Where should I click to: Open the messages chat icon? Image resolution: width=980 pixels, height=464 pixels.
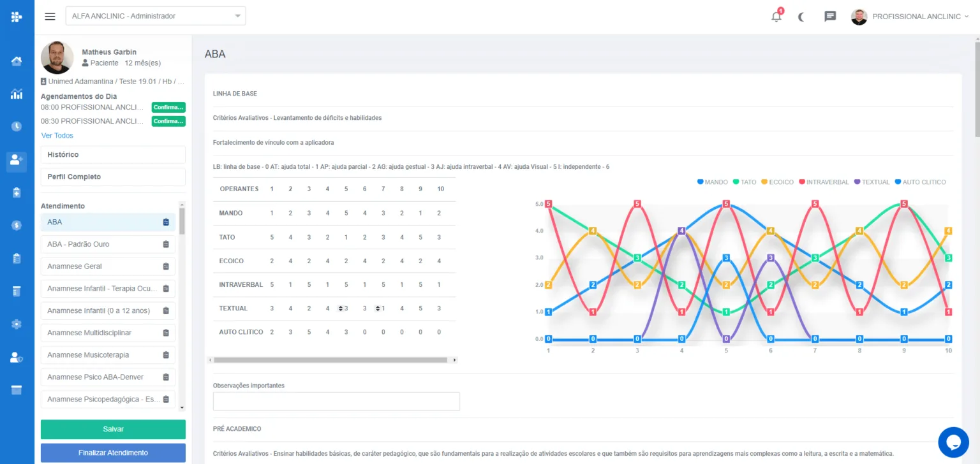[x=830, y=17]
